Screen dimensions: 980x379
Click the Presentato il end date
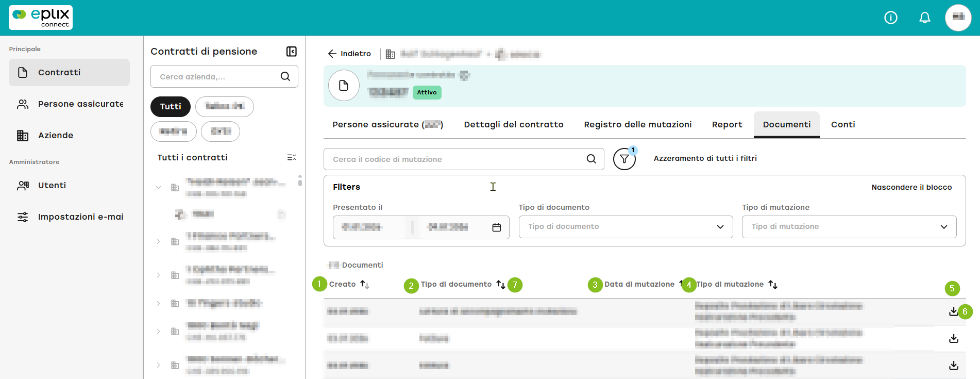click(x=447, y=227)
